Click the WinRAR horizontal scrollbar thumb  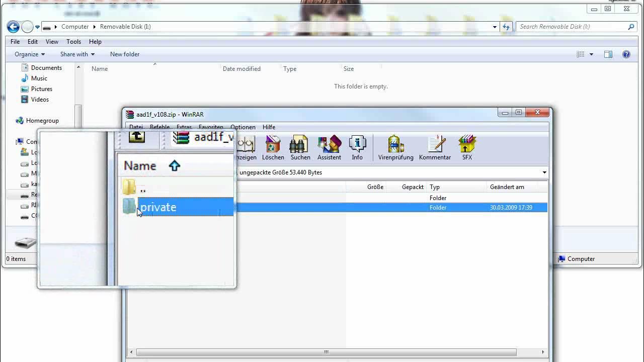tap(326, 352)
